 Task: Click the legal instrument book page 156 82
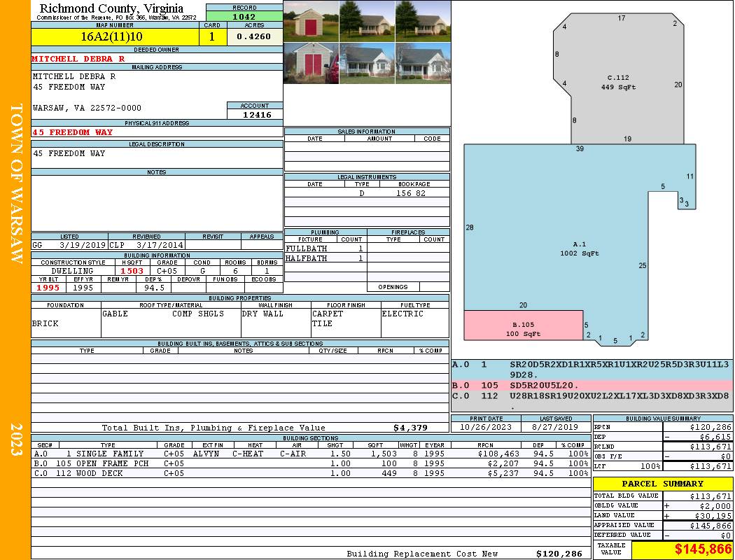pyautogui.click(x=411, y=193)
